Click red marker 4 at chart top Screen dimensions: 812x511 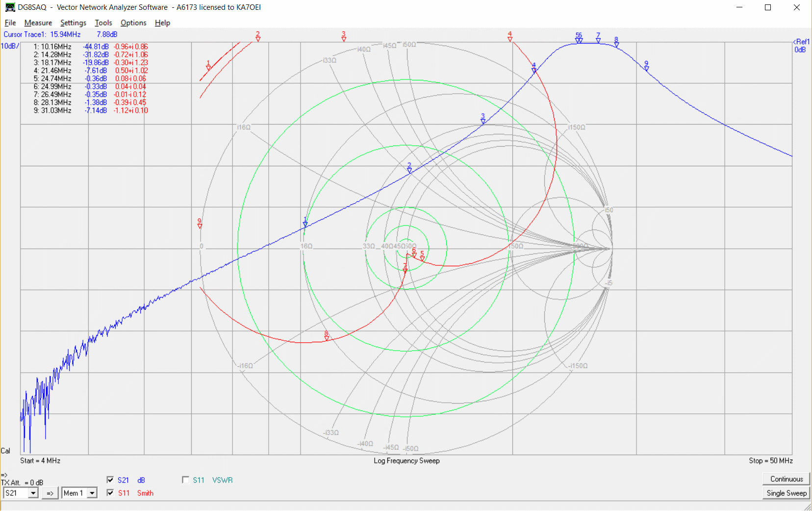click(510, 37)
